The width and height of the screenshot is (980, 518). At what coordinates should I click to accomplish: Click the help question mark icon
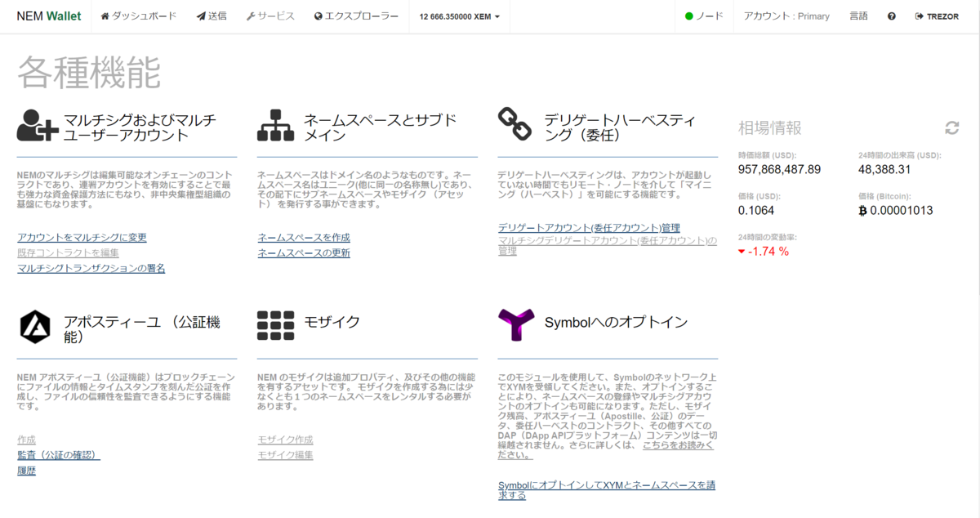(892, 16)
